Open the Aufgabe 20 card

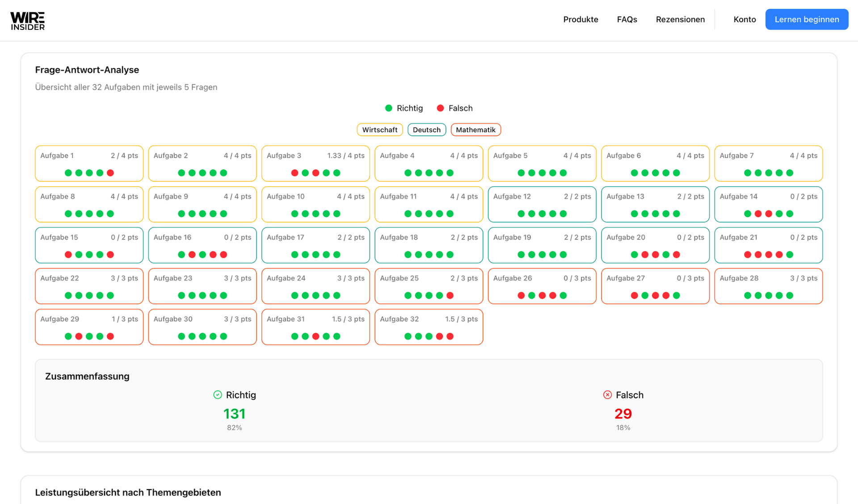[x=655, y=245]
